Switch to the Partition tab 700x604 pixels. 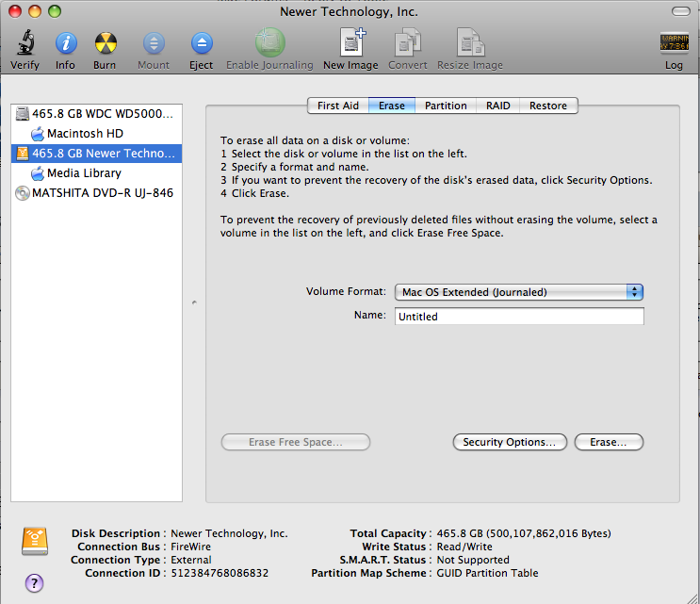(446, 106)
